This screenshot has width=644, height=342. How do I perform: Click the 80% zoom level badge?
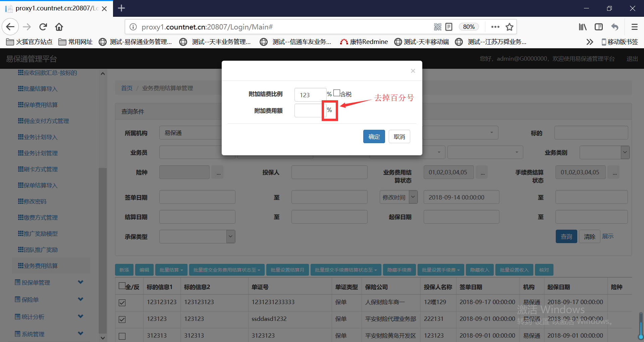pos(469,27)
